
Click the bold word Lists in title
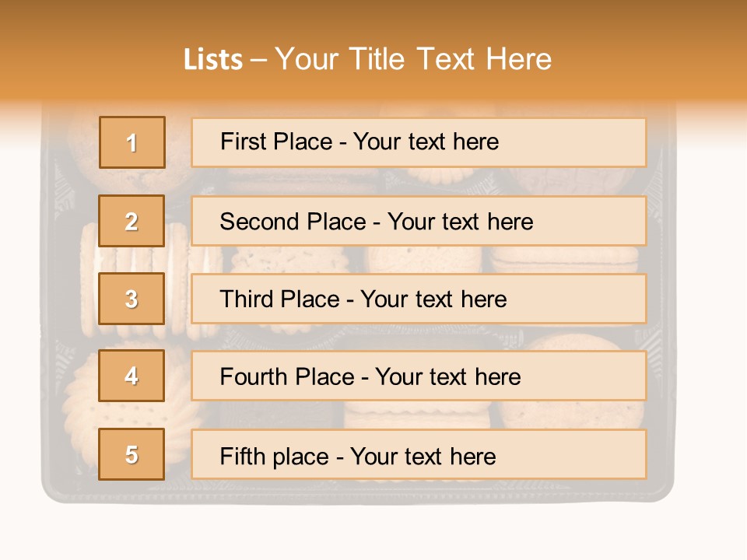(x=213, y=59)
